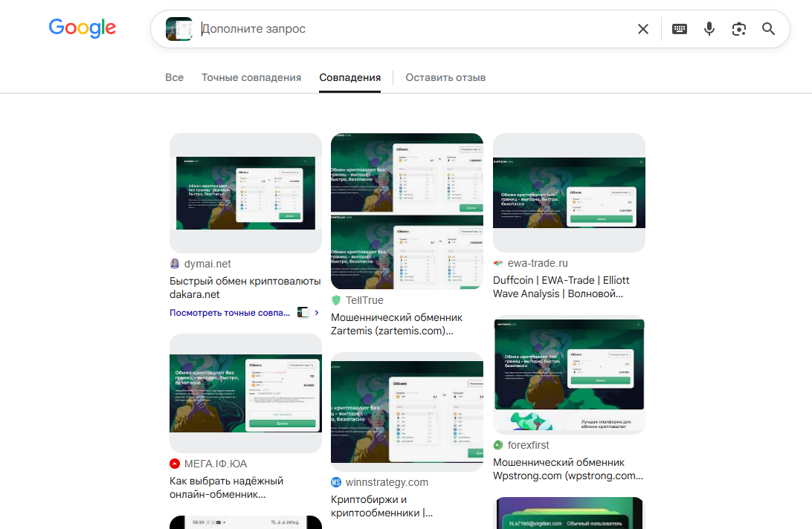Image resolution: width=812 pixels, height=529 pixels.
Task: Click 'Посмотреть точные совпа...' link
Action: 230,313
